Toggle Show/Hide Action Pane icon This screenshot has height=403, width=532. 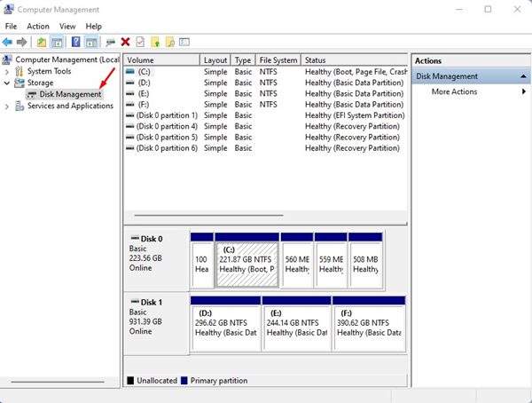[91, 42]
